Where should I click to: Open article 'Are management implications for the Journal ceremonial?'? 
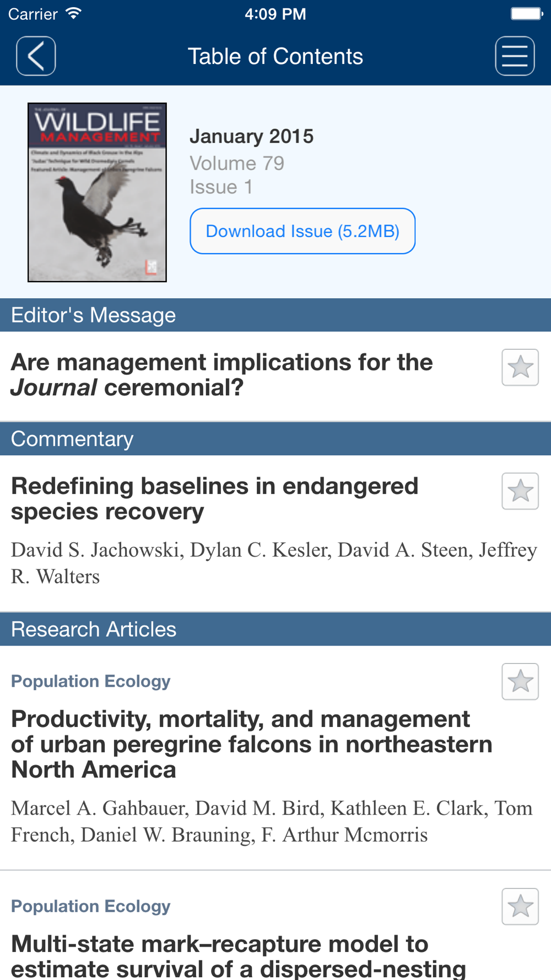pyautogui.click(x=222, y=375)
